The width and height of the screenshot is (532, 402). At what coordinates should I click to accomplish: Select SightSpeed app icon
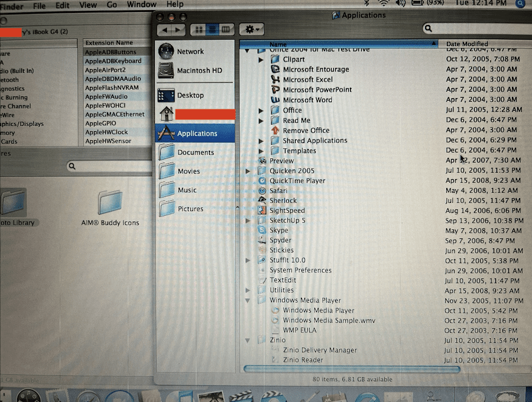click(262, 210)
